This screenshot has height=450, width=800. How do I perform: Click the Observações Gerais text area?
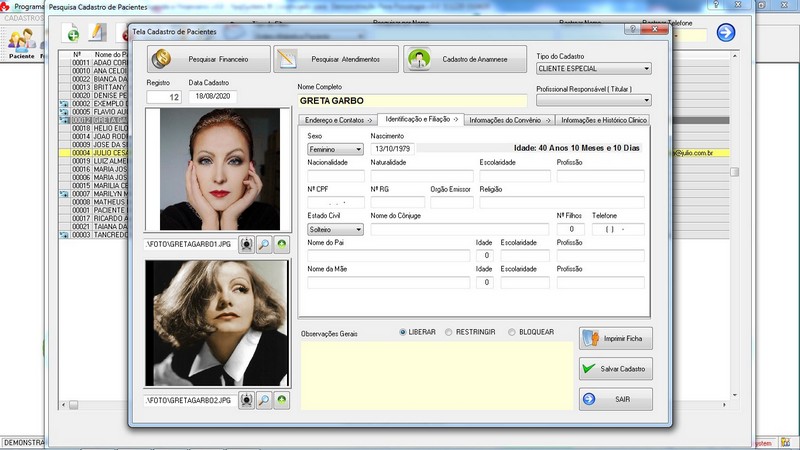tap(437, 376)
